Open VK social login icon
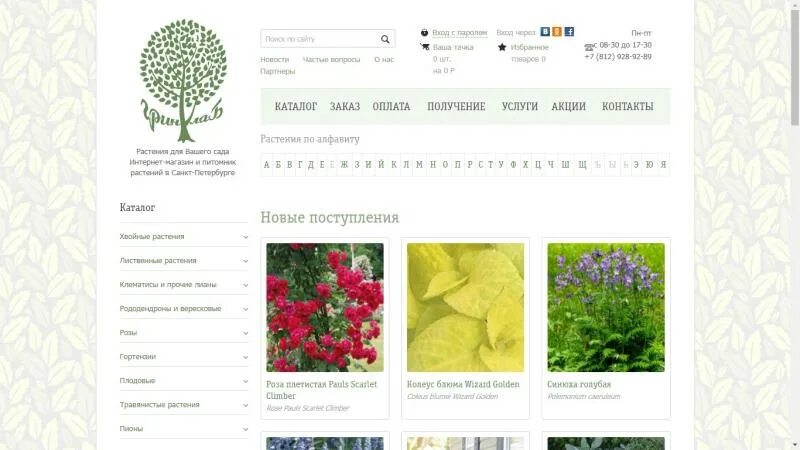Image resolution: width=800 pixels, height=450 pixels. click(x=545, y=32)
